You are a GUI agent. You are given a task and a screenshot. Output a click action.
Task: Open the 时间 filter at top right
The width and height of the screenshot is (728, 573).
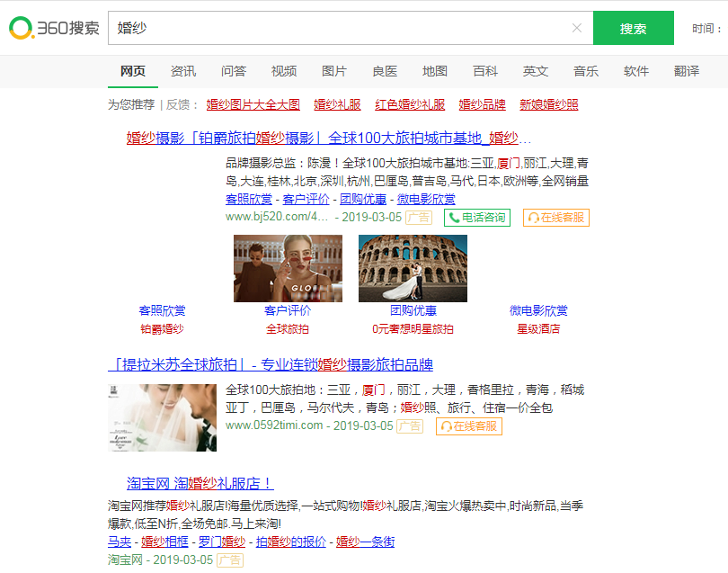[x=706, y=29]
